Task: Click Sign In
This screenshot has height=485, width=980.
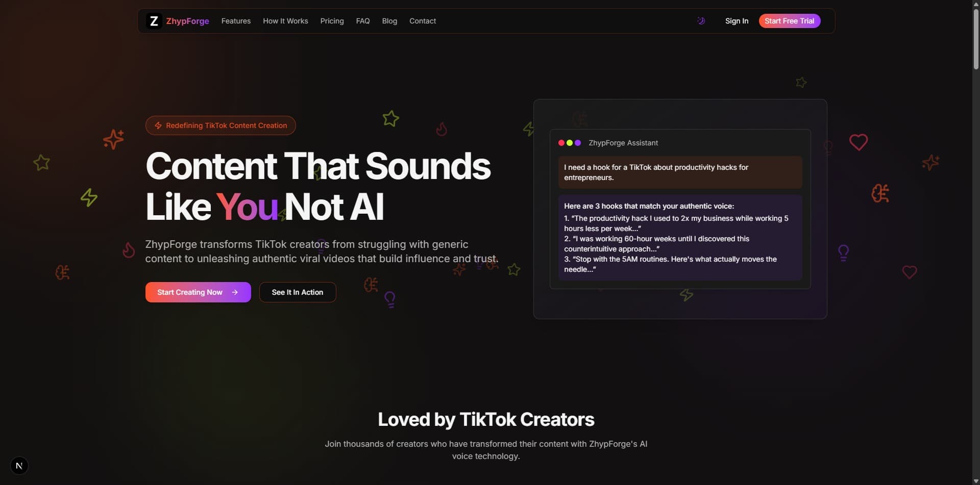Action: tap(737, 21)
